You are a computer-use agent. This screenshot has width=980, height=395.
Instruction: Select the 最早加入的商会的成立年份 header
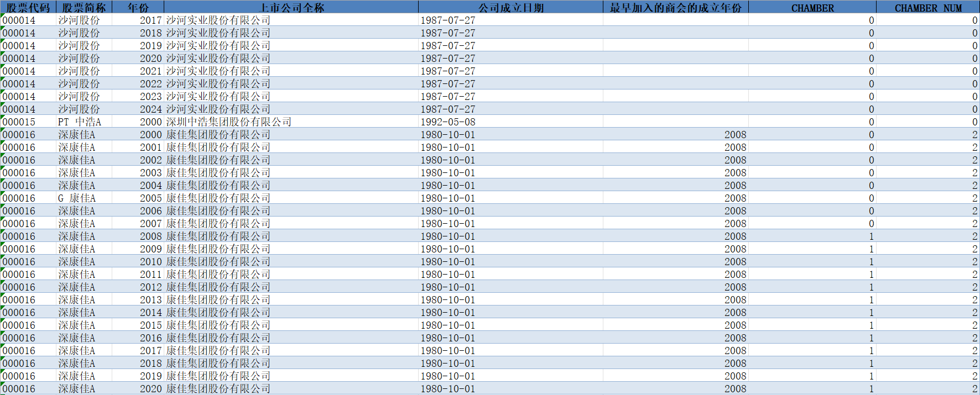click(675, 8)
